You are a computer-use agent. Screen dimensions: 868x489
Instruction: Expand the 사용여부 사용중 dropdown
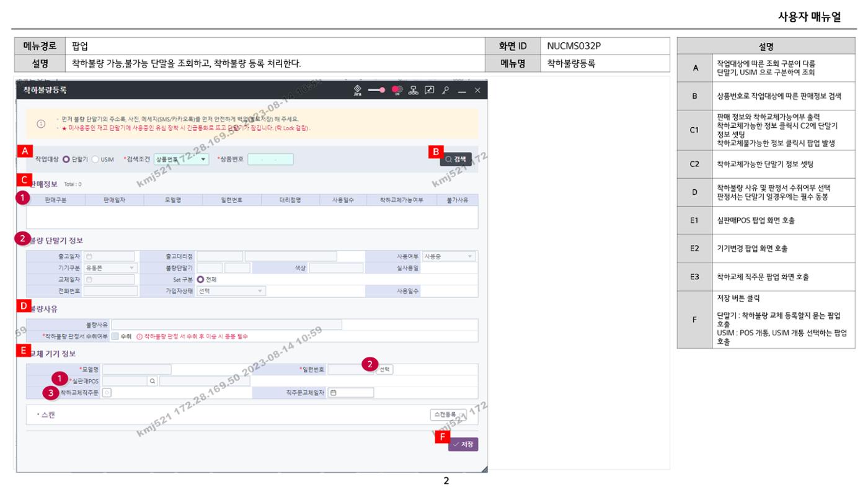449,256
